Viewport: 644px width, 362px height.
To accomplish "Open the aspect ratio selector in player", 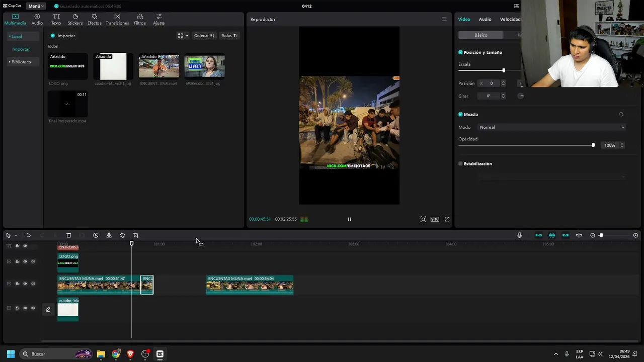I will pyautogui.click(x=435, y=219).
